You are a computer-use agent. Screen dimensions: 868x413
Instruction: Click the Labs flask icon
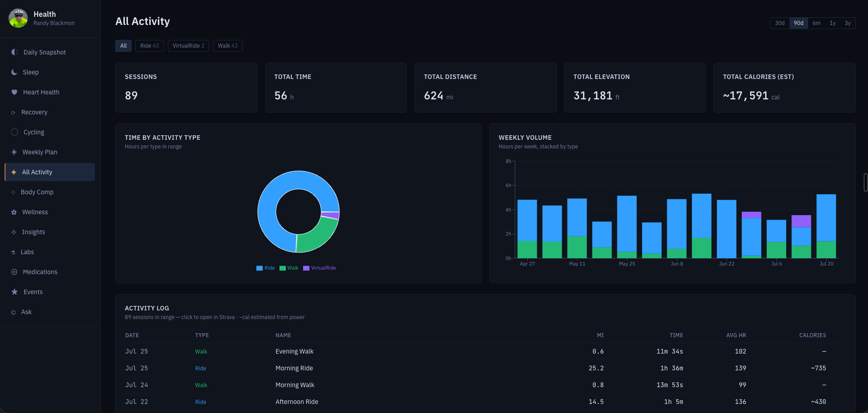click(x=13, y=252)
